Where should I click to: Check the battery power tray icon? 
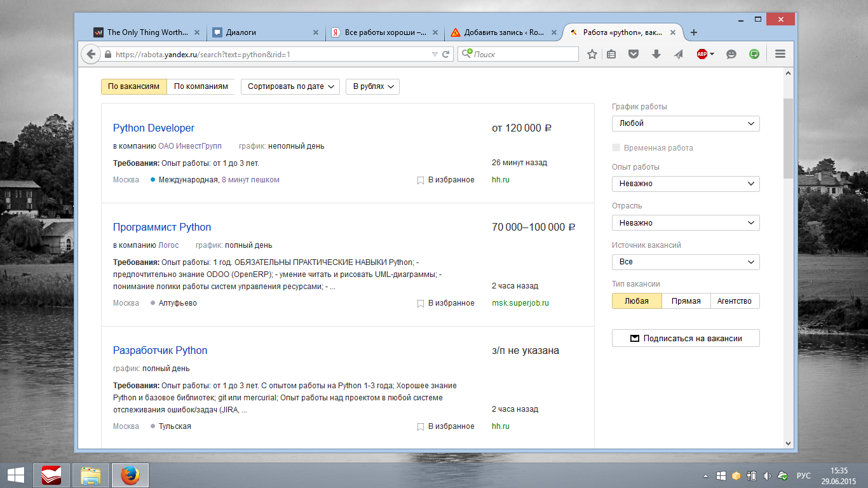(x=752, y=475)
